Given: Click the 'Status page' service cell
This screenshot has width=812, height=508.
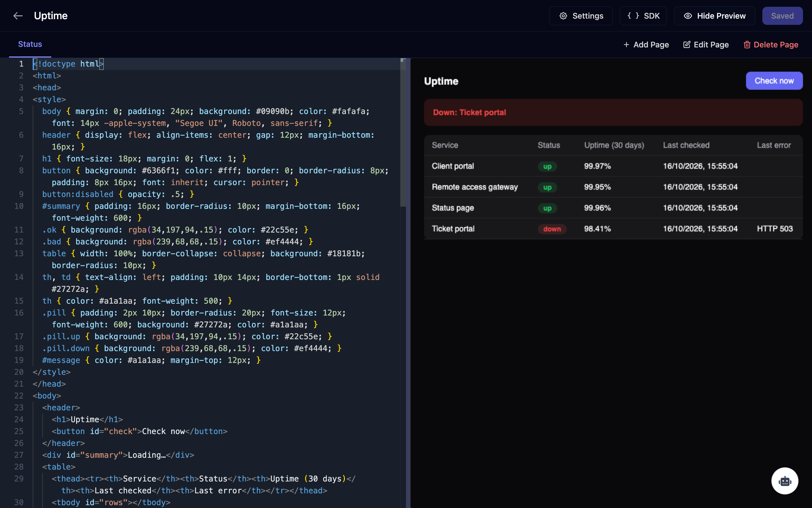Looking at the screenshot, I should tap(453, 208).
